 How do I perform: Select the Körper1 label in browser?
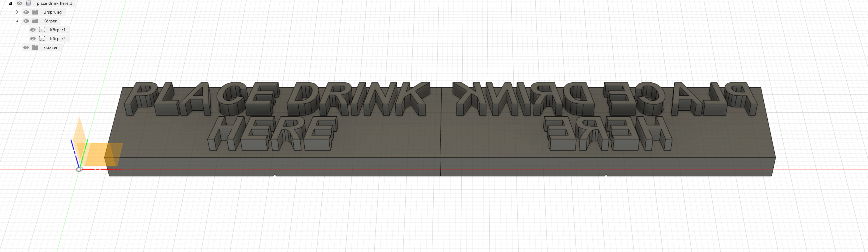(58, 30)
